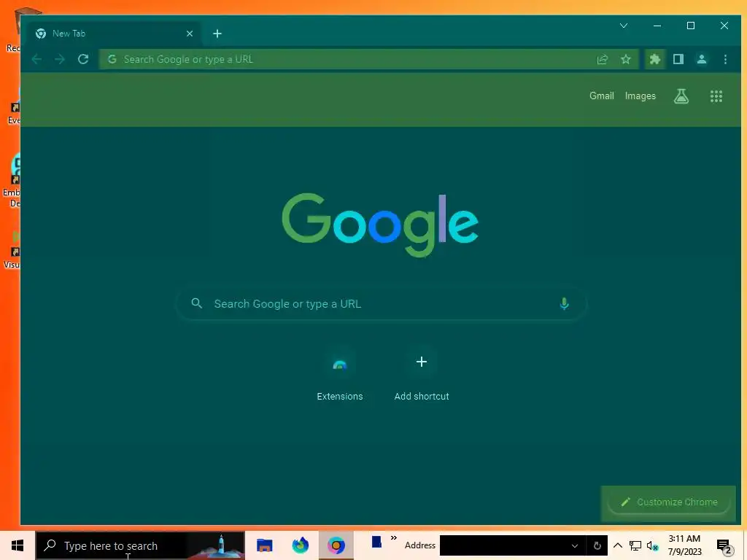747x560 pixels.
Task: Open the Extensions shortcut tile
Action: 340,376
